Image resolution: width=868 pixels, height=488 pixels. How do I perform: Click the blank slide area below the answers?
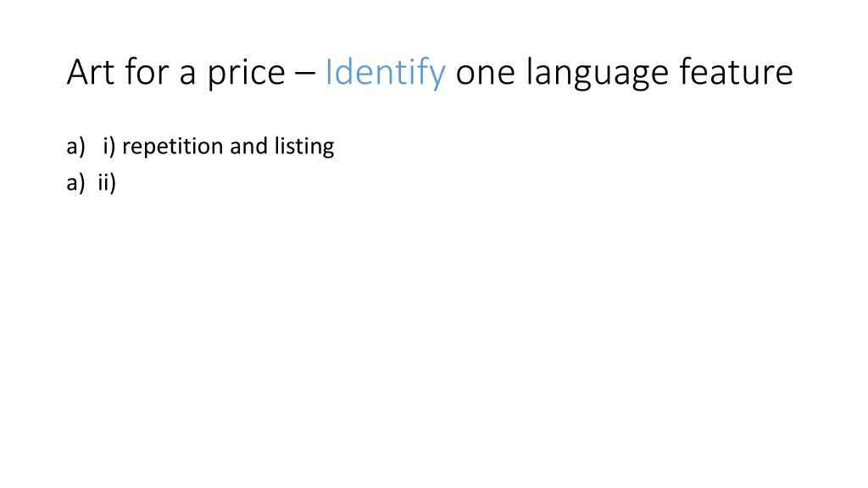coord(434,332)
